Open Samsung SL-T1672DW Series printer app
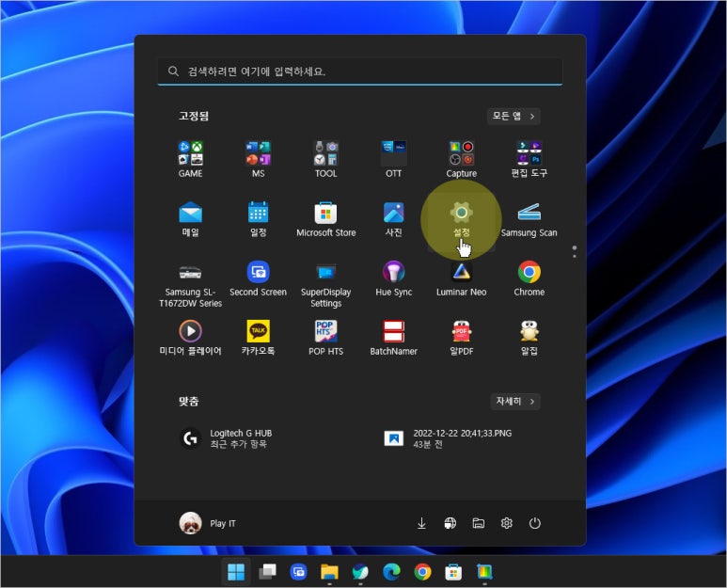This screenshot has width=727, height=588. (x=191, y=284)
